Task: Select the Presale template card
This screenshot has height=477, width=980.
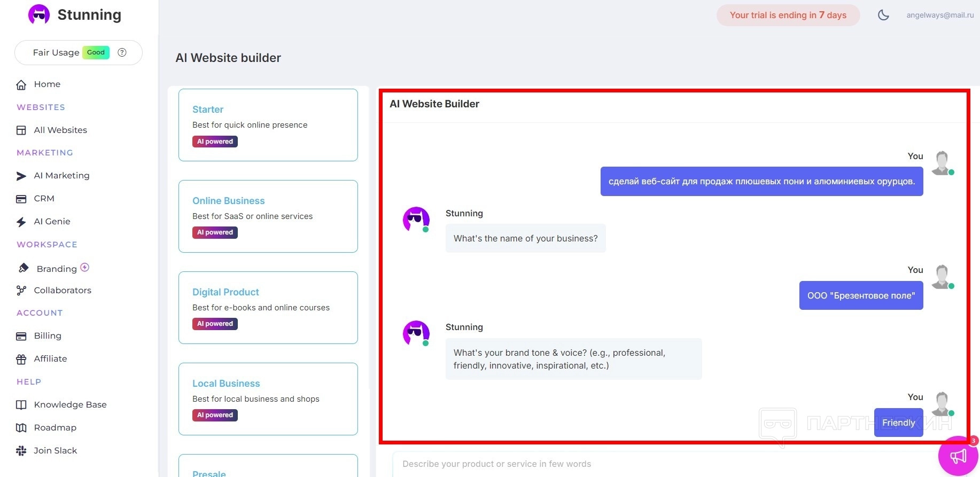Action: (268, 466)
